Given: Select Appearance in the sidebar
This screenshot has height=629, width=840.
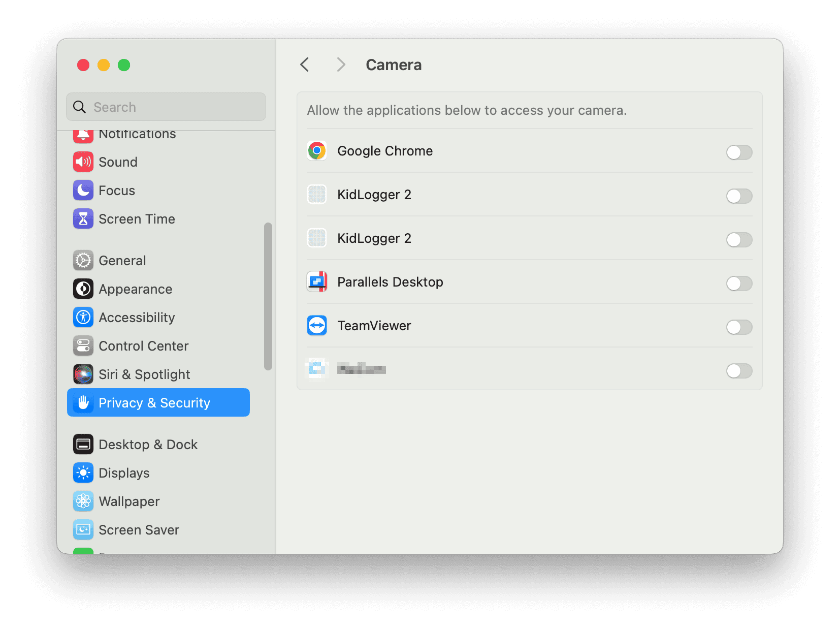Looking at the screenshot, I should 158,289.
